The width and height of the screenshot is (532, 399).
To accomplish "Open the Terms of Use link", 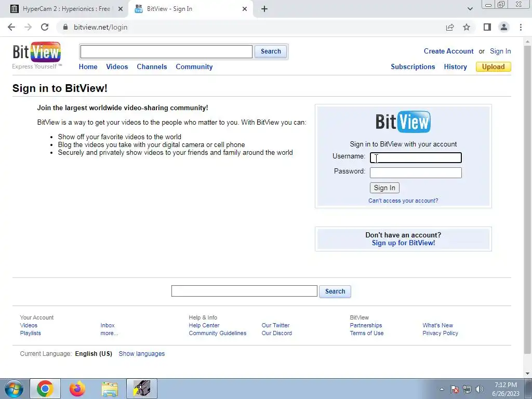I will pyautogui.click(x=366, y=333).
